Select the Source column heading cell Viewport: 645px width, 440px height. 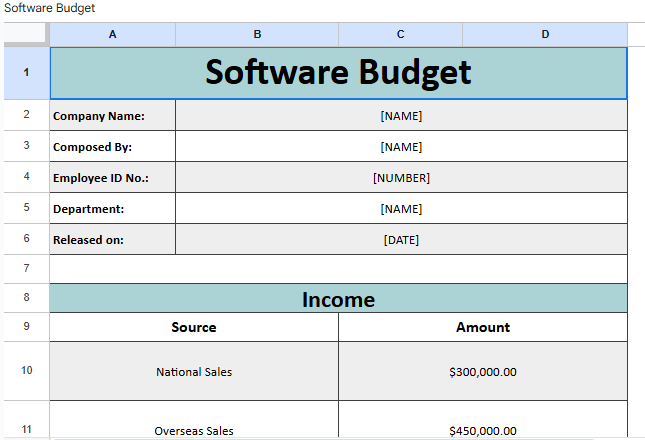(x=194, y=327)
